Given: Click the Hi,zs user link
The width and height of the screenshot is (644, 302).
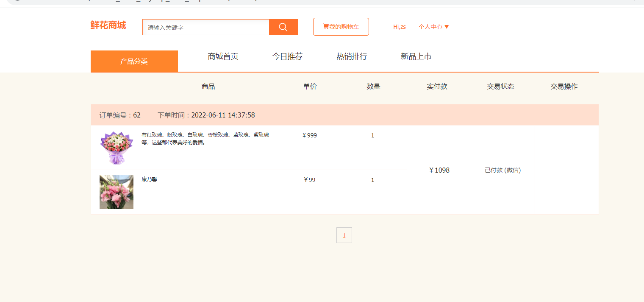Looking at the screenshot, I should [x=400, y=27].
